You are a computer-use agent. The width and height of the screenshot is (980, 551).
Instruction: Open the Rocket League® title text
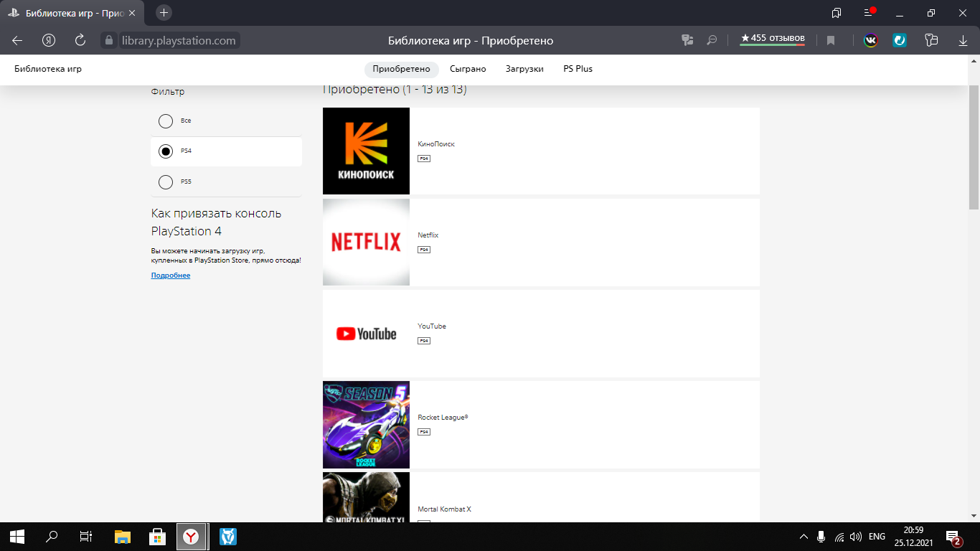pos(443,418)
